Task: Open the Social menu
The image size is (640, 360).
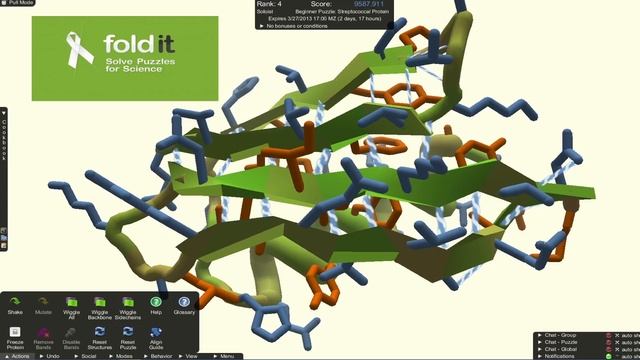Action: click(85, 356)
